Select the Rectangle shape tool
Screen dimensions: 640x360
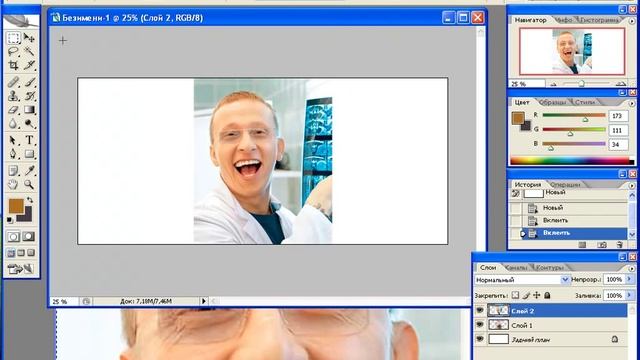[29, 154]
